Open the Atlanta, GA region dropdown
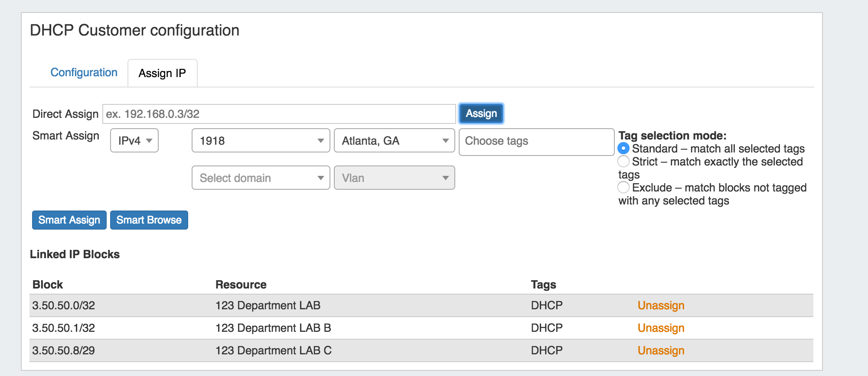This screenshot has width=868, height=376. pyautogui.click(x=394, y=141)
